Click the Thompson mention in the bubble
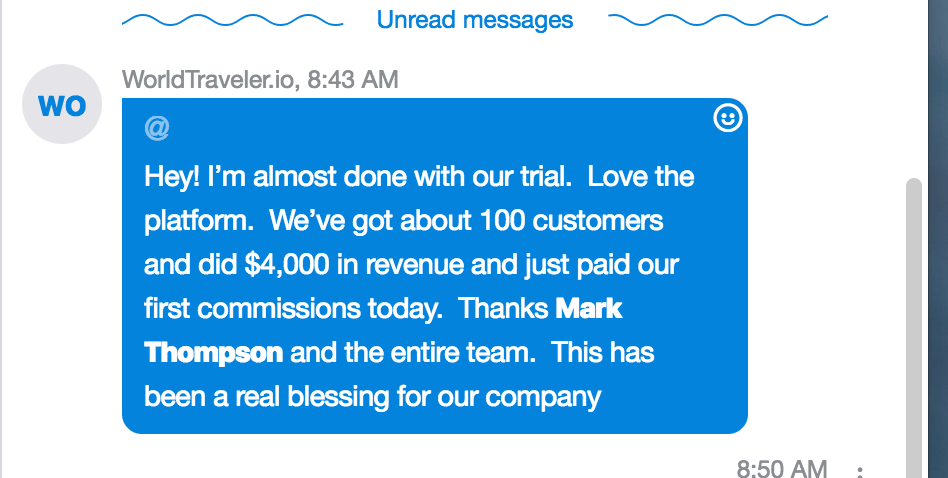This screenshot has height=478, width=948. (x=213, y=353)
